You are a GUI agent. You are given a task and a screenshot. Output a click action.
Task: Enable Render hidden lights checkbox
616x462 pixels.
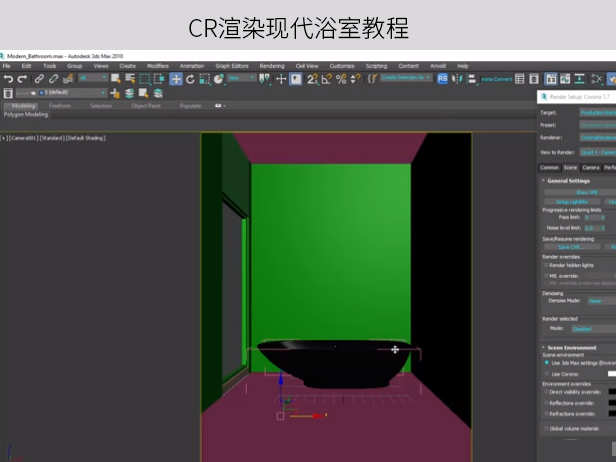(546, 265)
